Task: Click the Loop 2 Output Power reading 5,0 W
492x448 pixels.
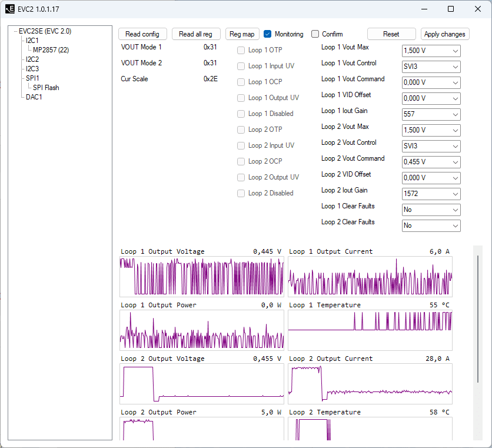Action: [271, 413]
